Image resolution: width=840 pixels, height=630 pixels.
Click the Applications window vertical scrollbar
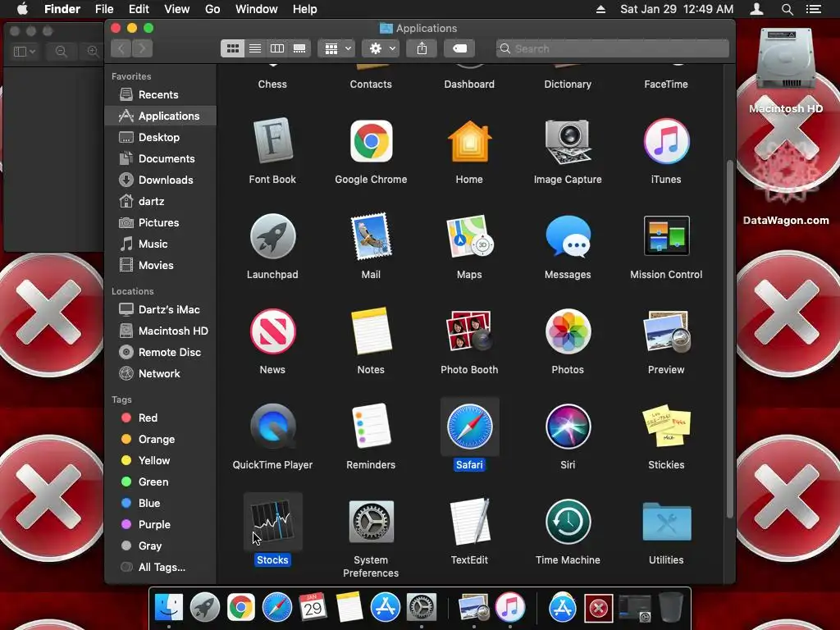[x=729, y=339]
